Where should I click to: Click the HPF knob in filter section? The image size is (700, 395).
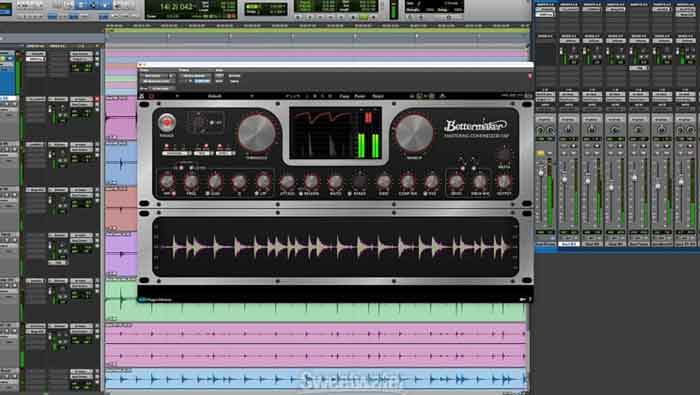[x=167, y=182]
